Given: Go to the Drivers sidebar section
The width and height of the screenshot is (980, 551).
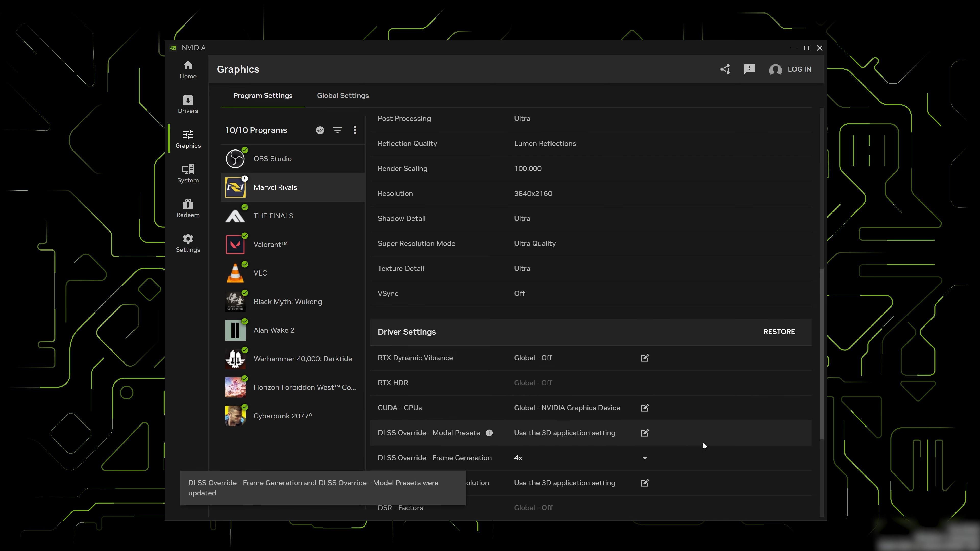Looking at the screenshot, I should 188,104.
